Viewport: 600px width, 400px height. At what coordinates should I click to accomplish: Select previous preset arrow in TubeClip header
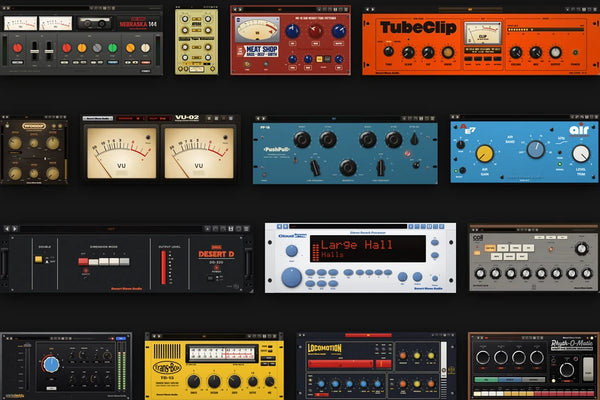[x=367, y=9]
